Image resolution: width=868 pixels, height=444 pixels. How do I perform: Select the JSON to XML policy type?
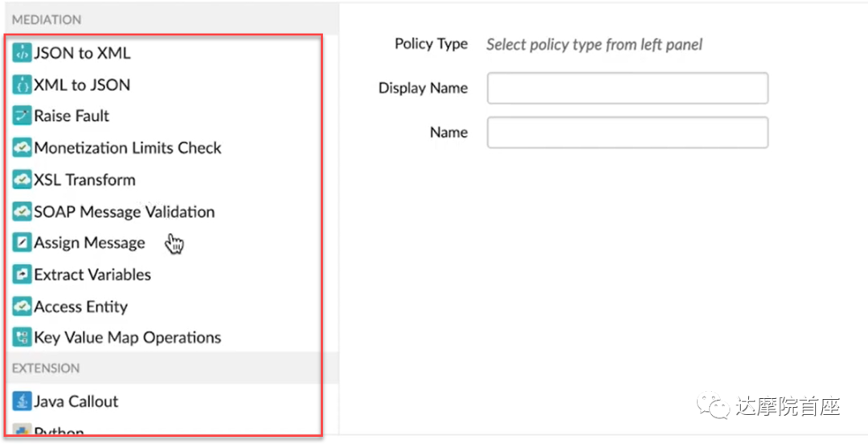click(82, 54)
